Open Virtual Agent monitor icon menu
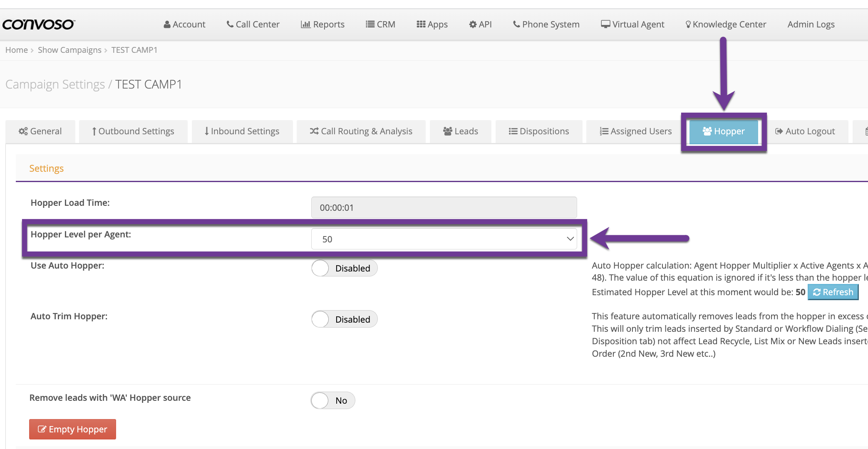 [632, 25]
